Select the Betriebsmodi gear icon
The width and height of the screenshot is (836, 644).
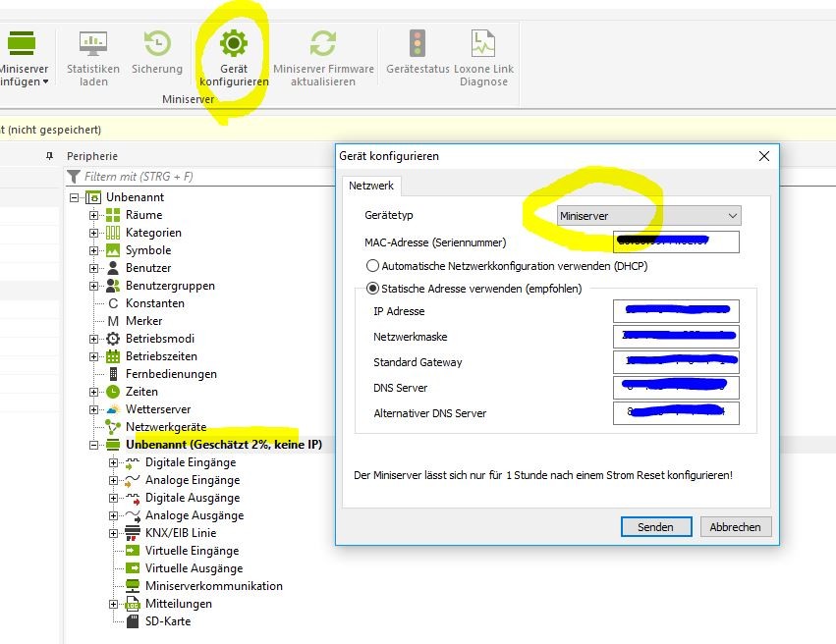113,339
